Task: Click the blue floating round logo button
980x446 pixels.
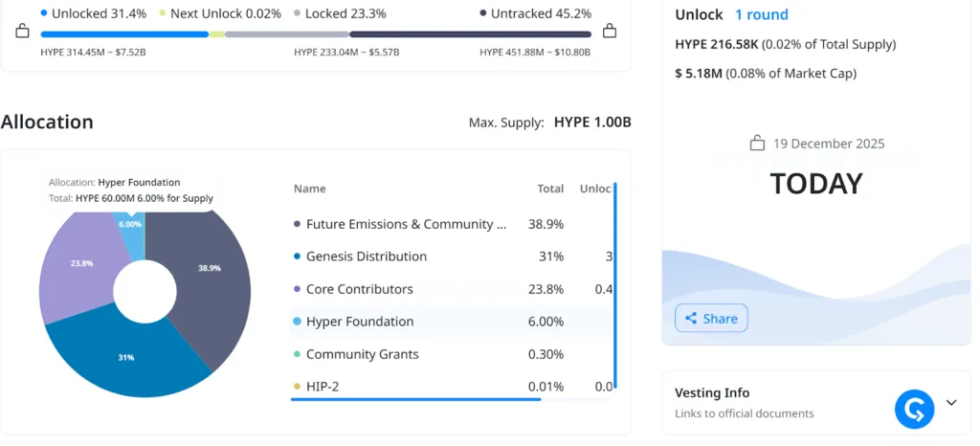Action: coord(914,409)
